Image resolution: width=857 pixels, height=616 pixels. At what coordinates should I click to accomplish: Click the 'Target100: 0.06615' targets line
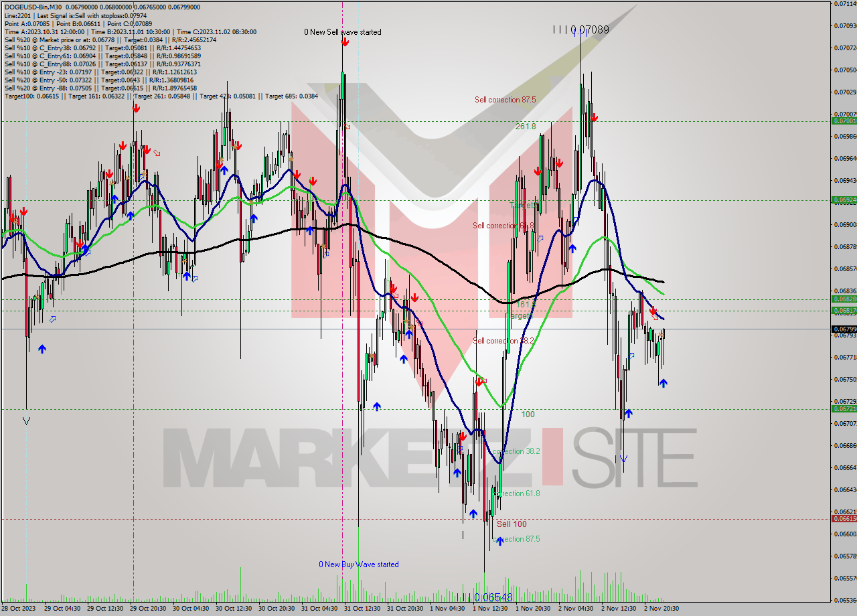tap(161, 96)
